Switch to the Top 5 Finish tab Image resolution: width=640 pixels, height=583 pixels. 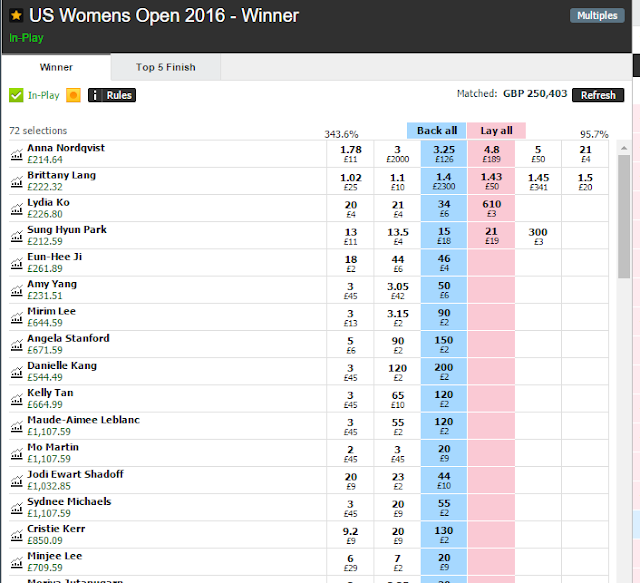tap(166, 67)
